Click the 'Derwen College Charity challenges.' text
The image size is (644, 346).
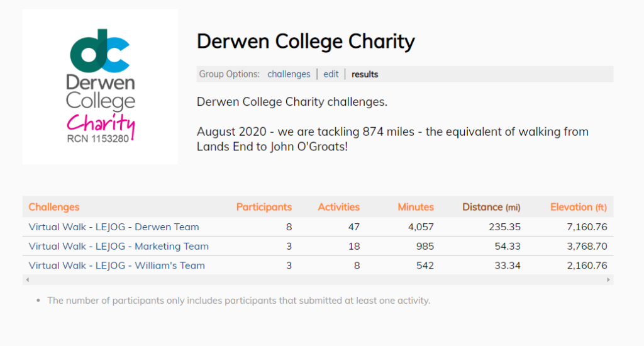click(x=292, y=102)
